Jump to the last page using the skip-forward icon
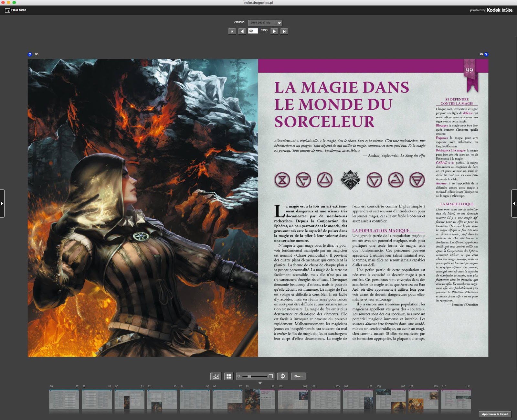The height and width of the screenshot is (420, 517). pyautogui.click(x=284, y=31)
